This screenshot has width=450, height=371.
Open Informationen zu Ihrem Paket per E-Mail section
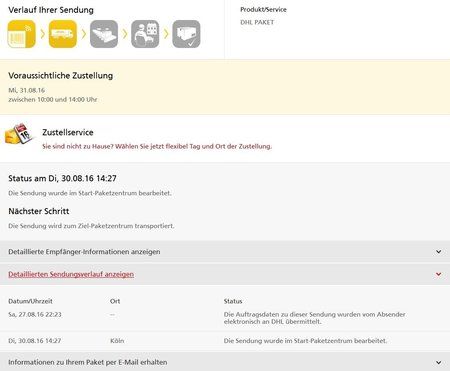225,362
